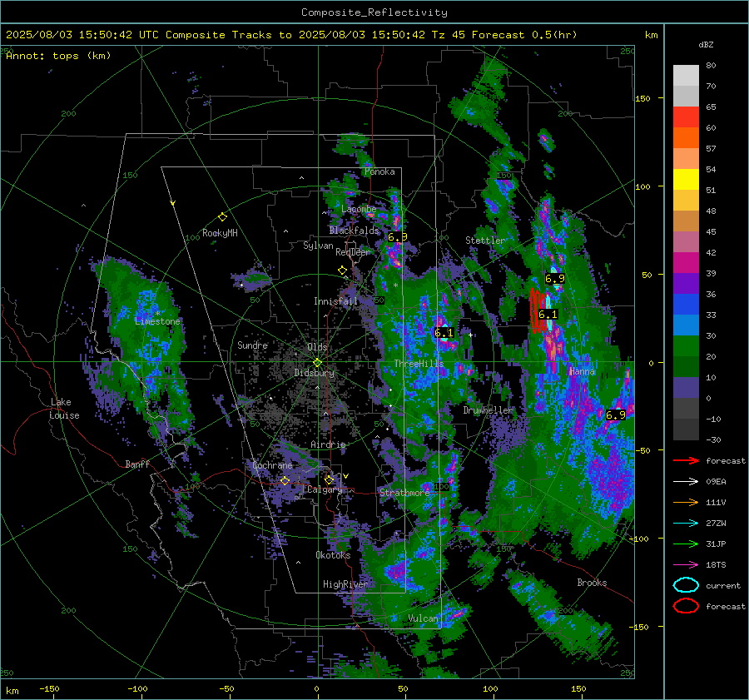The image size is (749, 700).
Task: Click the Brooks city label
Action: pos(592,583)
